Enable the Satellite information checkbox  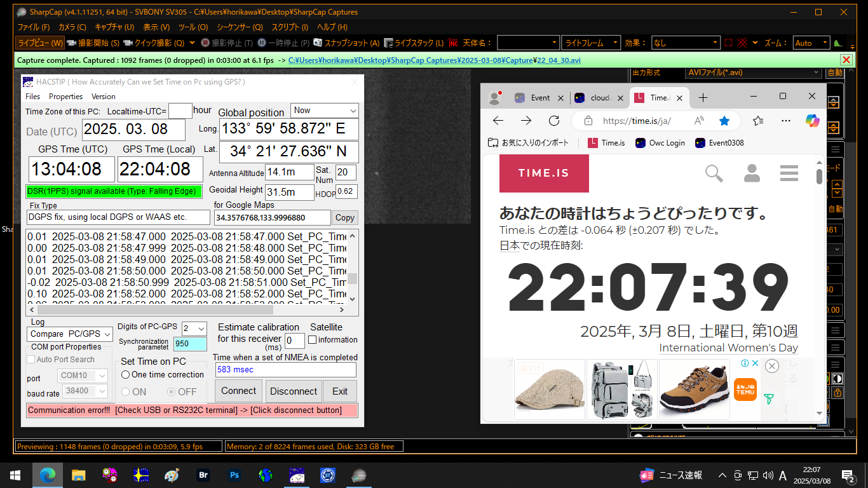pyautogui.click(x=312, y=340)
